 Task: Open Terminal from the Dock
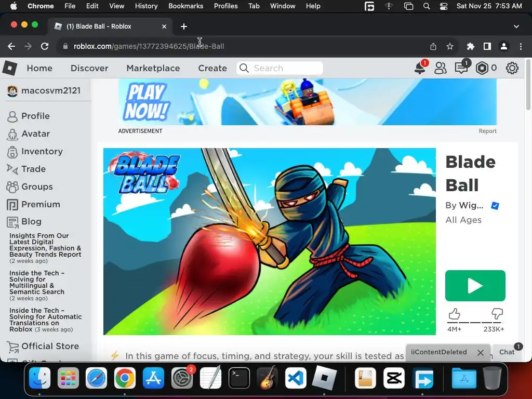(239, 378)
